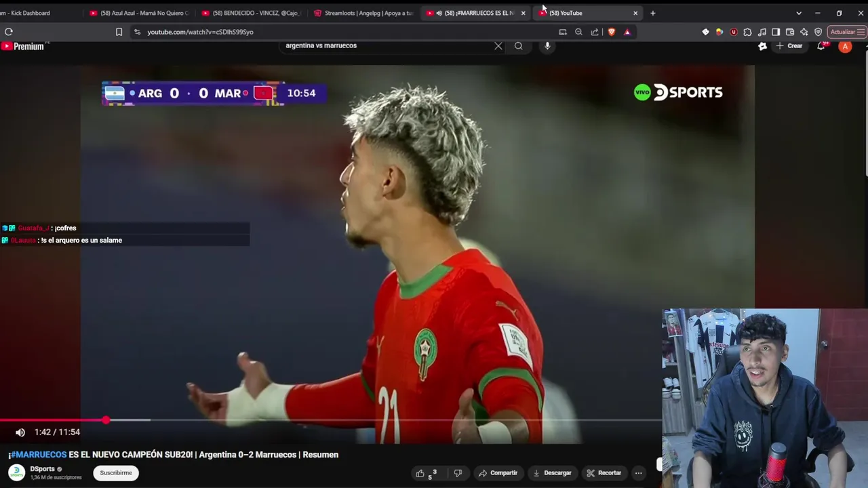Screen dimensions: 868x488
Task: Switch to Azul Azul - Mamá No Quiero tab
Action: (139, 13)
